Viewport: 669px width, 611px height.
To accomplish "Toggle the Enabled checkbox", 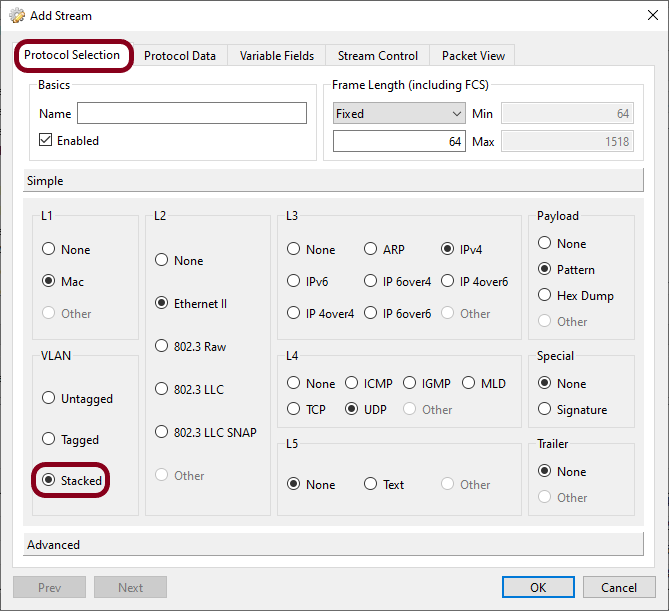I will click(x=46, y=141).
